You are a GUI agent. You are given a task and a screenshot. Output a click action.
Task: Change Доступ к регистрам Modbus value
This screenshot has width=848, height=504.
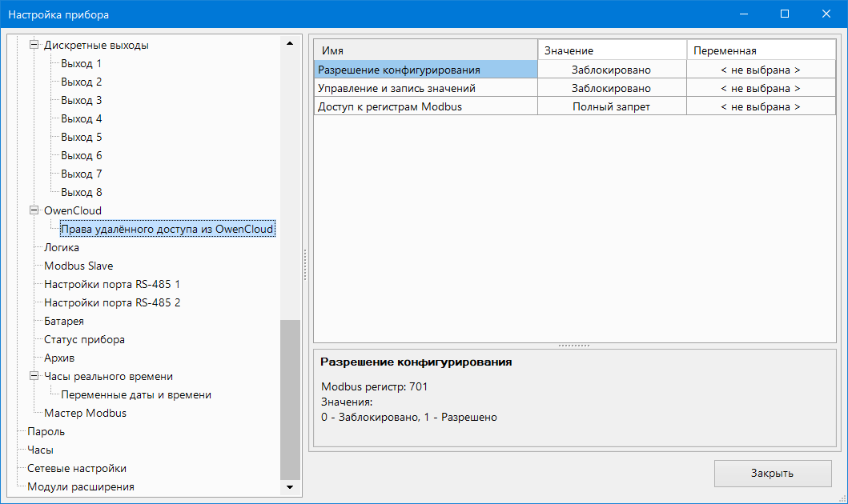point(611,107)
